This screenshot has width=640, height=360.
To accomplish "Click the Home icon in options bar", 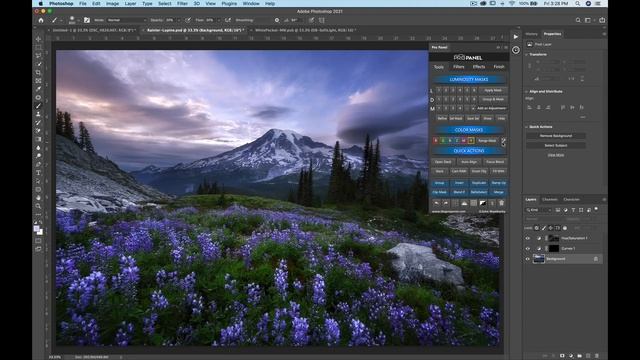I will [41, 20].
